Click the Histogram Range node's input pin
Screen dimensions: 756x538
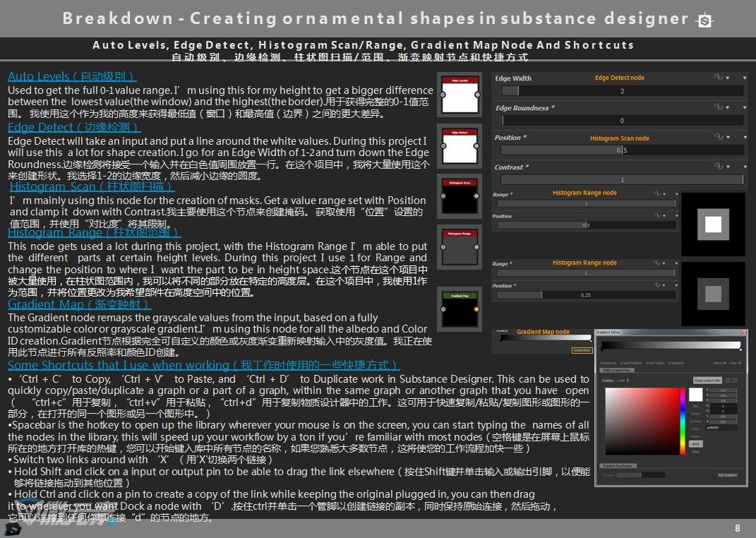tap(443, 247)
